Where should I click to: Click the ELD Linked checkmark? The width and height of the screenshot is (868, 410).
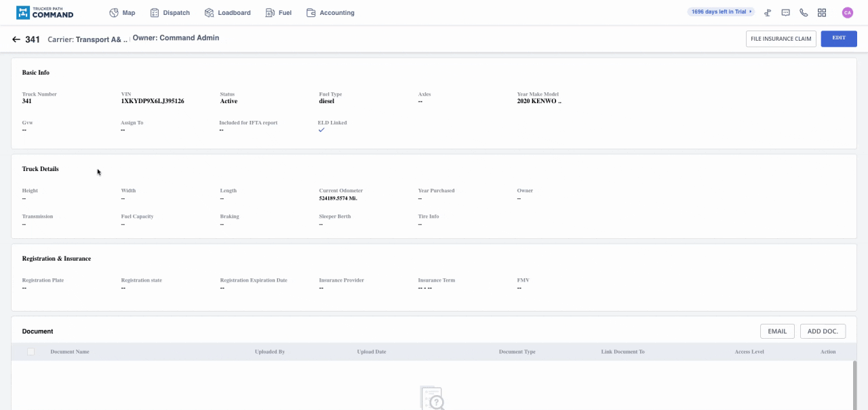[321, 130]
